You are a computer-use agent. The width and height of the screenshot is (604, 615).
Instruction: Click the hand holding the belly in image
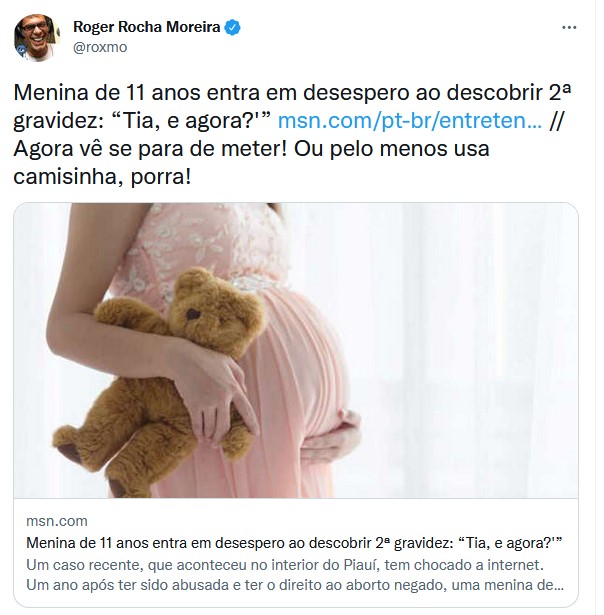[x=333, y=437]
